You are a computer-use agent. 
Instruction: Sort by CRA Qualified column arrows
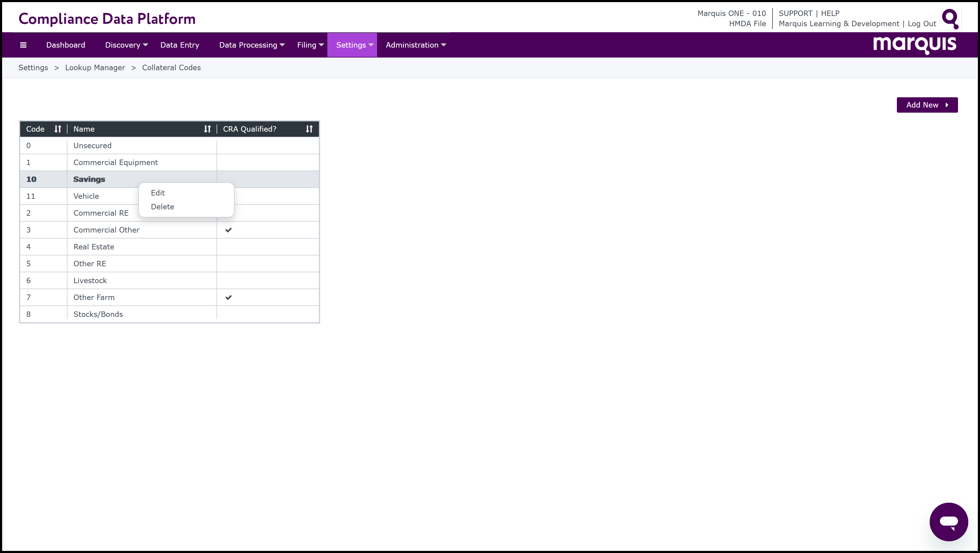[309, 129]
